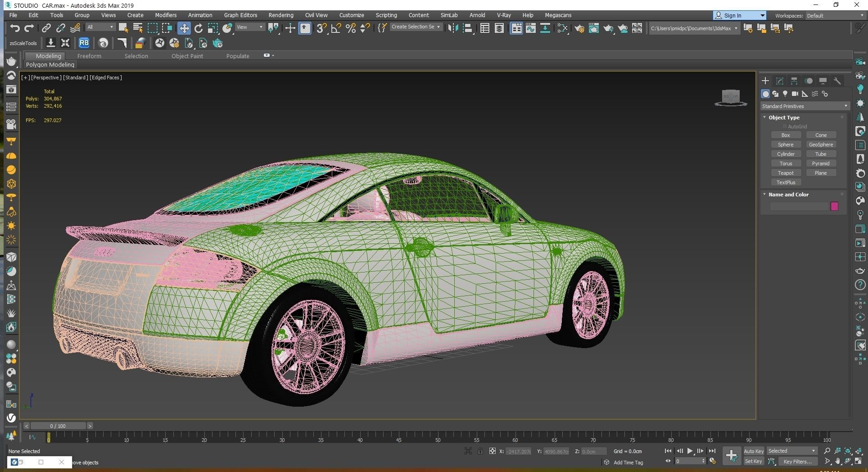Open the Layer Explorer icon
Viewport: 868px width, 472px height.
pyautogui.click(x=499, y=28)
